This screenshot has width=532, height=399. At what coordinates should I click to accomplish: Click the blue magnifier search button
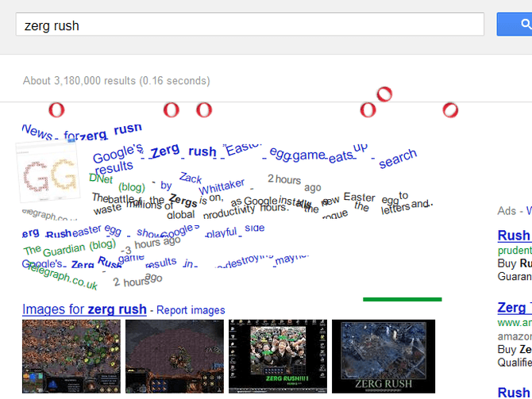[x=515, y=24]
